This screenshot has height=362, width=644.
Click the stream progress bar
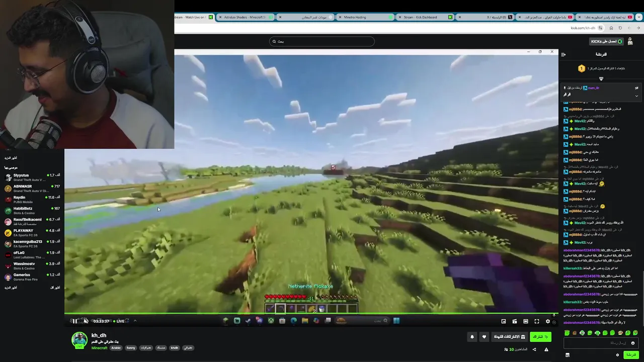(311, 314)
